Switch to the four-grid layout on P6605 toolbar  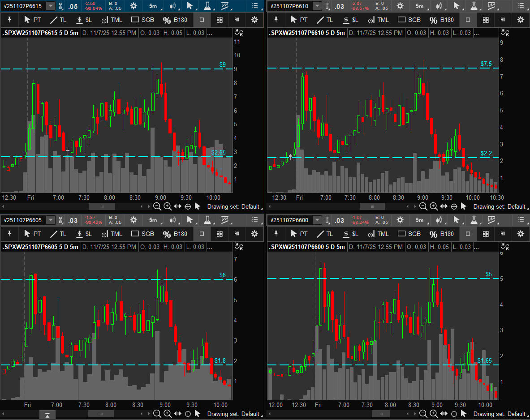(220, 234)
